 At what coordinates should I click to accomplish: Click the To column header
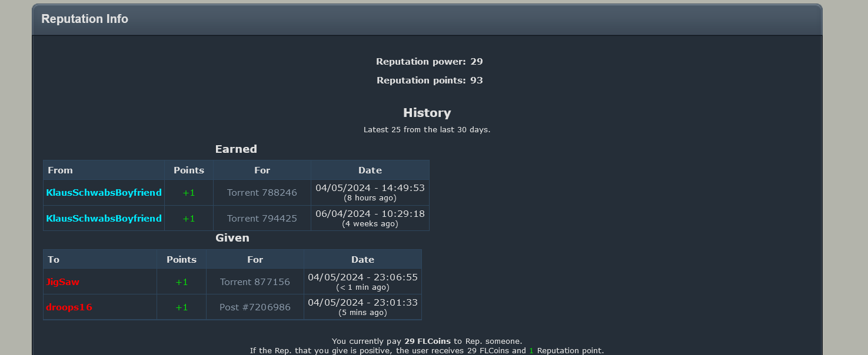tap(54, 260)
